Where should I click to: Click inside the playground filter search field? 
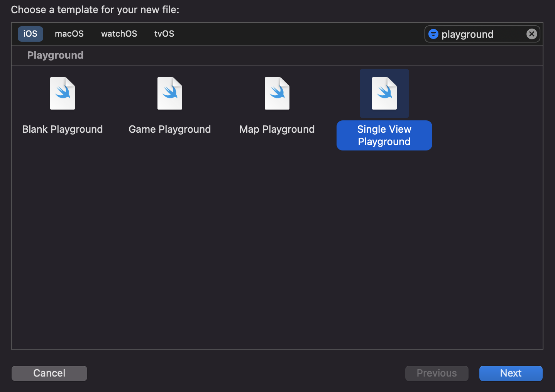[x=482, y=34]
